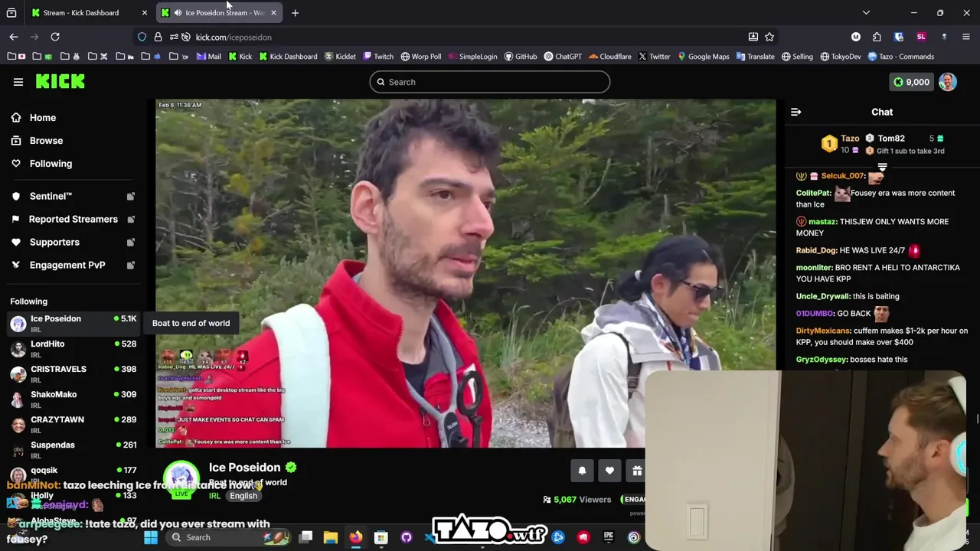980x551 pixels.
Task: Click the Ice Poseidon channel avatar
Action: click(x=181, y=478)
